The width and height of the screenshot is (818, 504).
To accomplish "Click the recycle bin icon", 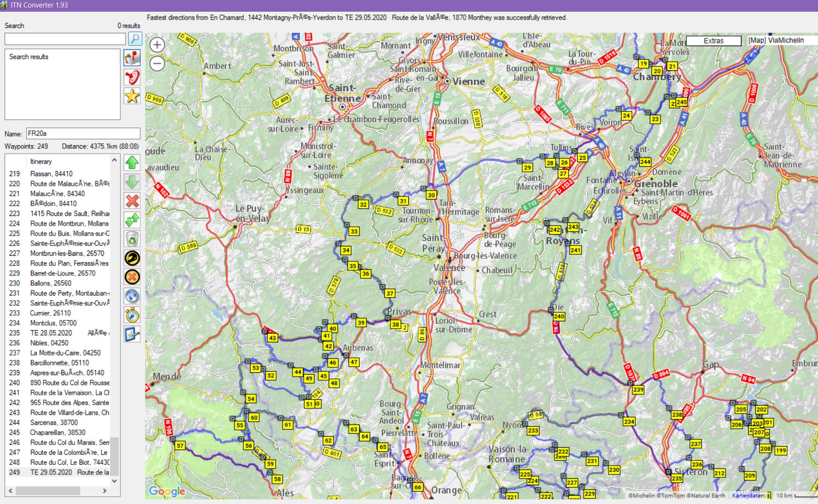I will [x=132, y=239].
